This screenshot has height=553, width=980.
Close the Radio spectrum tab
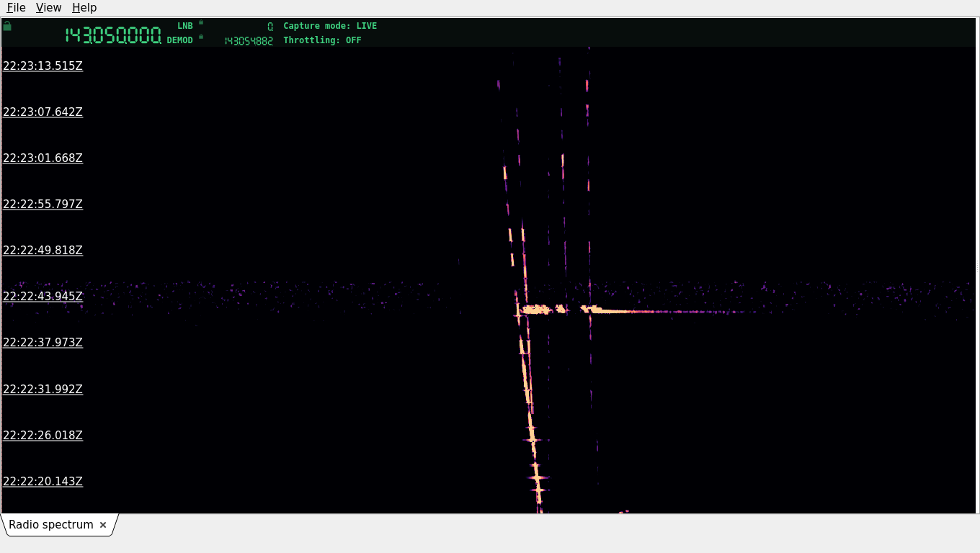coord(103,525)
